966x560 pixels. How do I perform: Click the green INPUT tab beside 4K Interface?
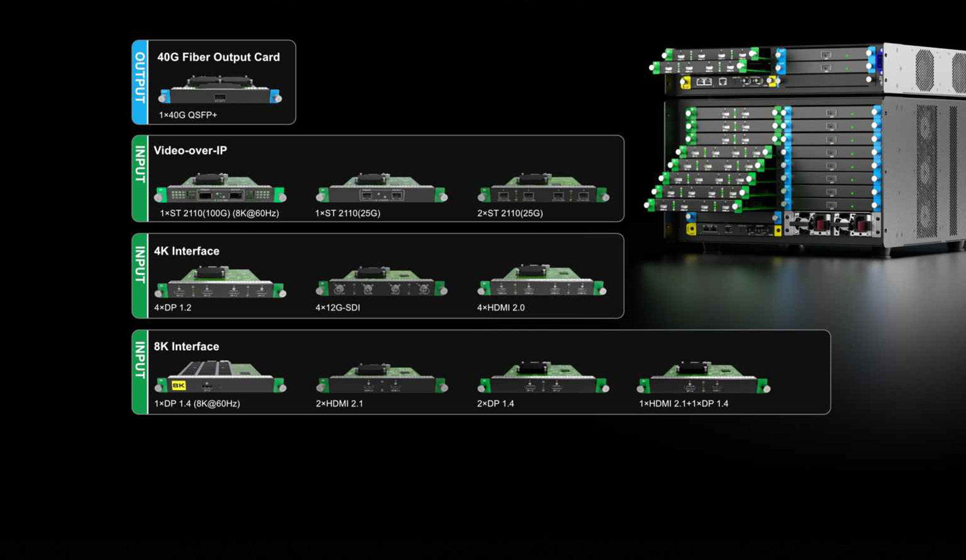tap(140, 275)
